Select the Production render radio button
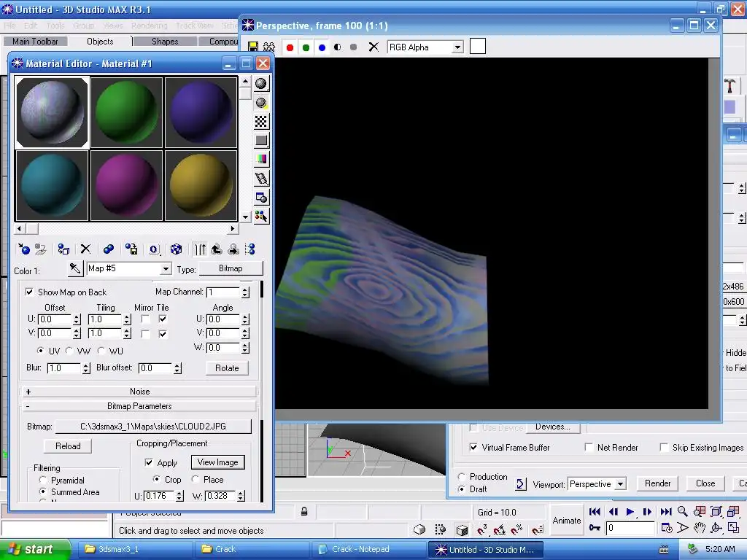 point(461,477)
